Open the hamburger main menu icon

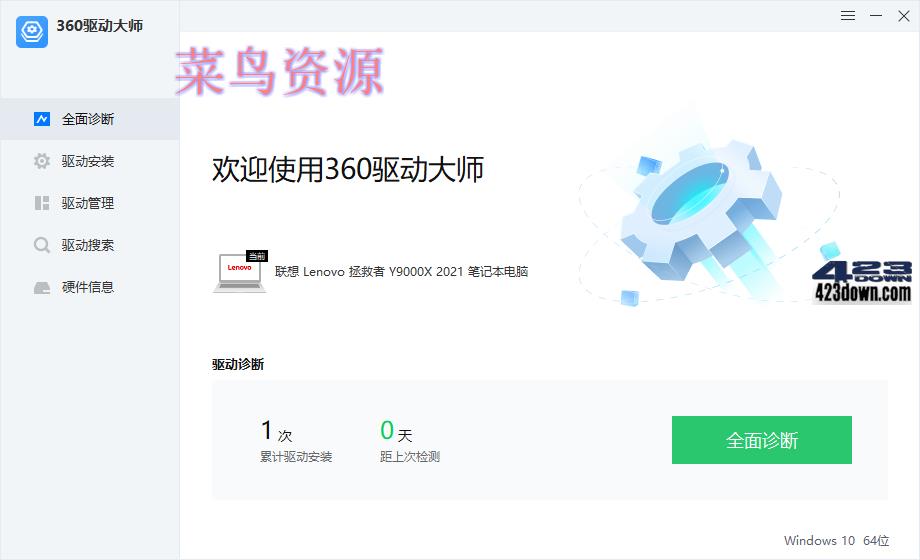point(847,16)
